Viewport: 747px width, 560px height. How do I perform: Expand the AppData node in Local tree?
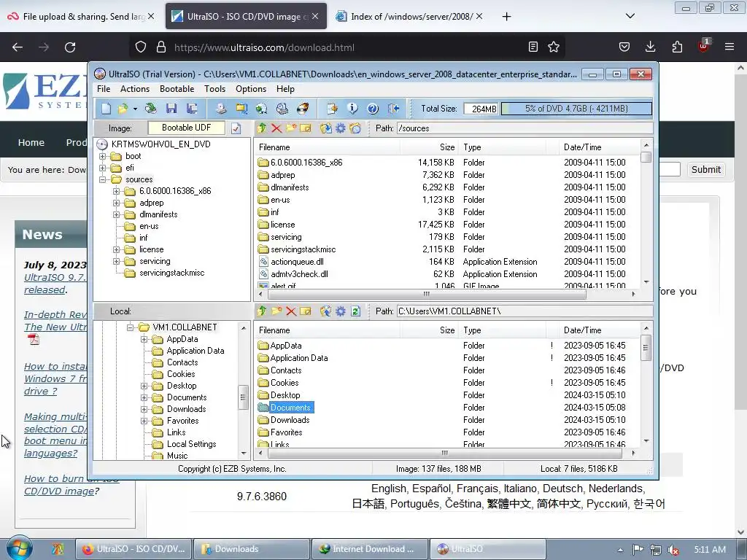coord(144,339)
